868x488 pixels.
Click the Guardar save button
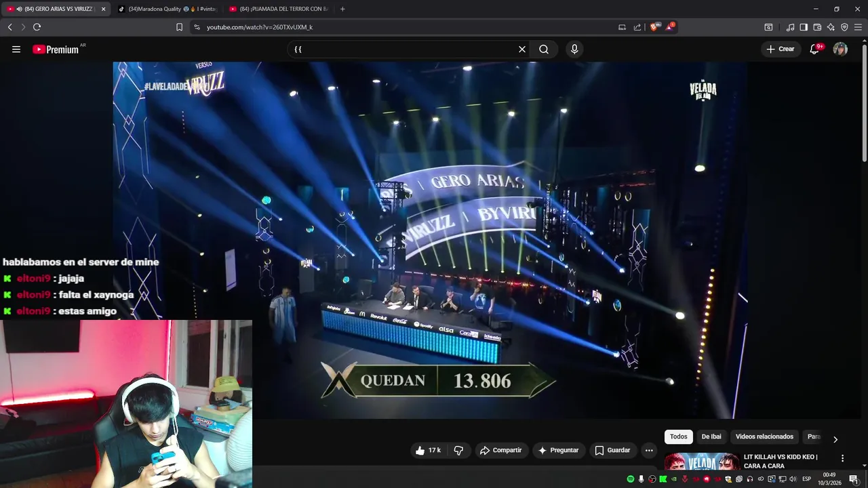pos(612,450)
